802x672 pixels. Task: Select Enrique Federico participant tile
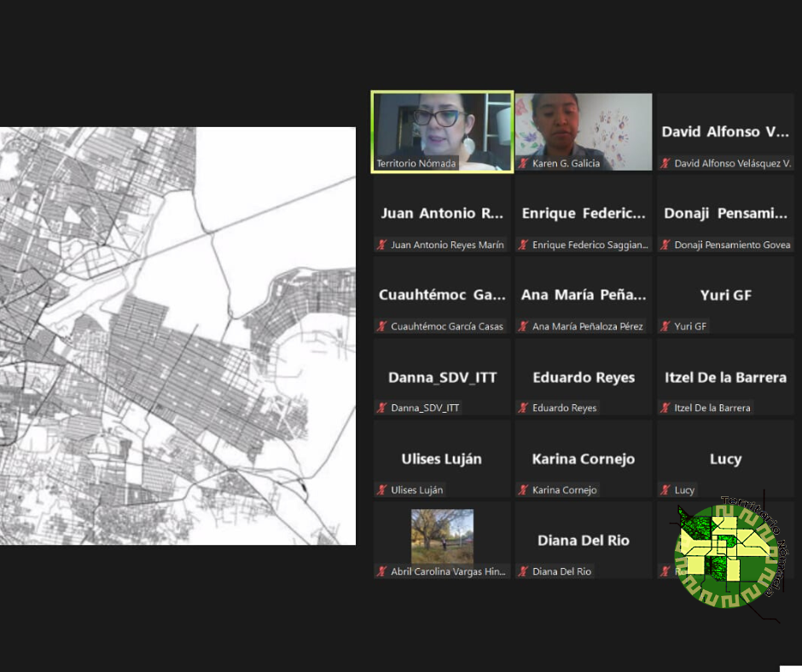tap(584, 213)
